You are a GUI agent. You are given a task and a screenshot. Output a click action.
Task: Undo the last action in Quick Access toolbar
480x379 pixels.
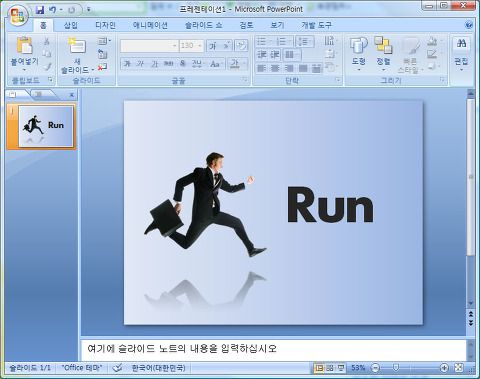52,10
